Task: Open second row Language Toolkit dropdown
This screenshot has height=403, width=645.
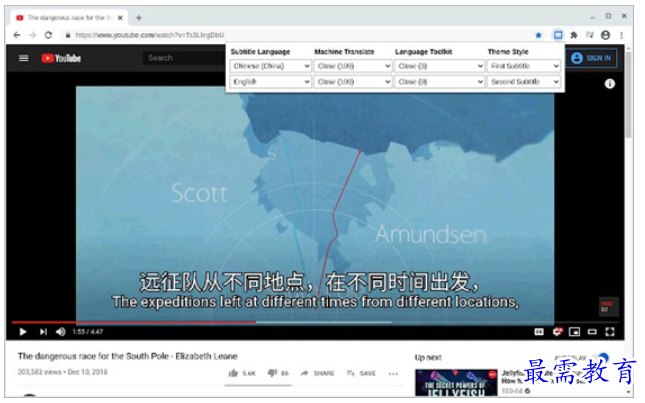Action: 439,82
